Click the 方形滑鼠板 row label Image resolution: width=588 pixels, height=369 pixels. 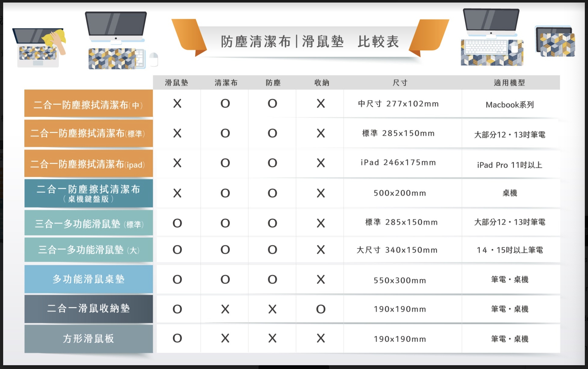[88, 339]
